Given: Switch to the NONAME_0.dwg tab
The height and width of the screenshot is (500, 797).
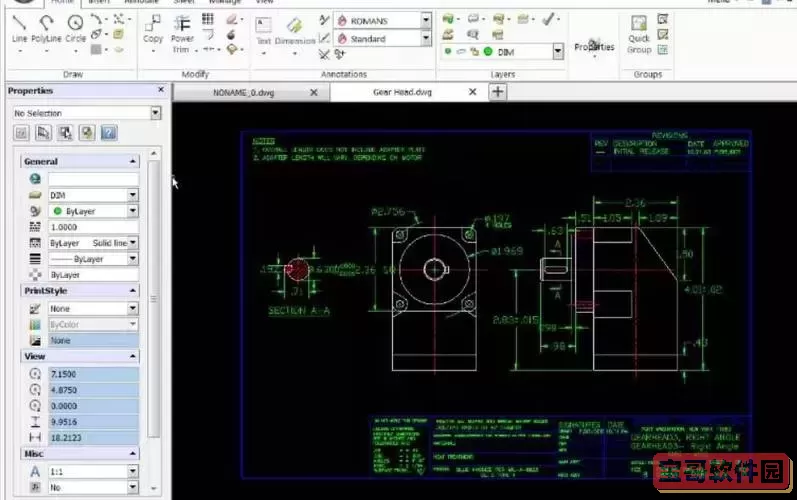Looking at the screenshot, I should click(x=243, y=92).
